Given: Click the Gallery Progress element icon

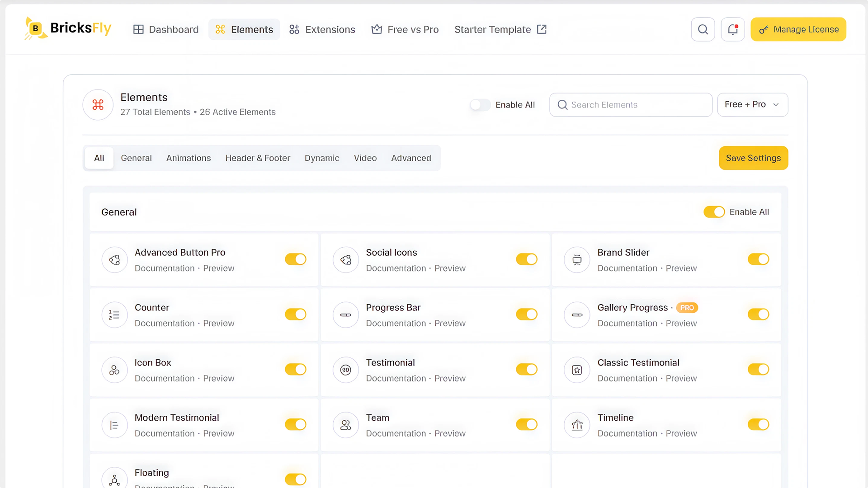Looking at the screenshot, I should (x=577, y=315).
